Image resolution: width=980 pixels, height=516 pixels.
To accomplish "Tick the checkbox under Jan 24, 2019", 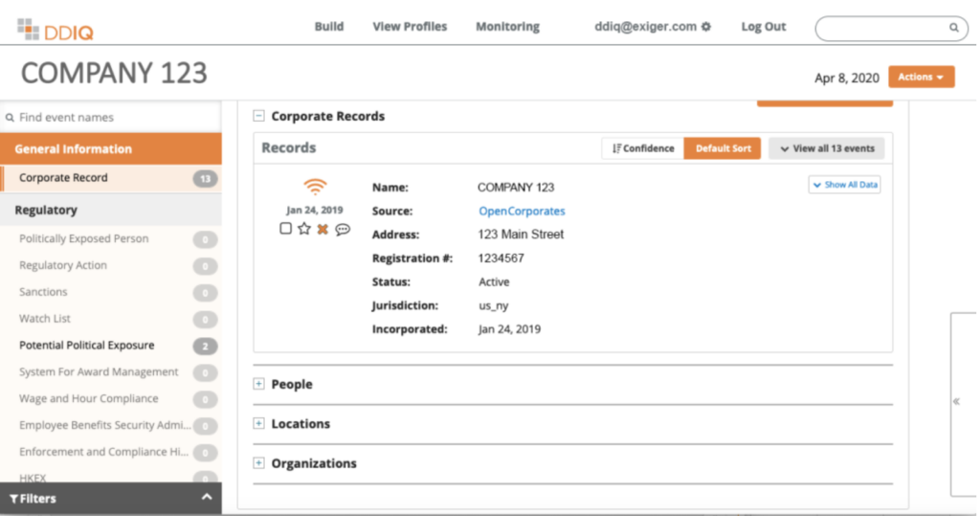I will pyautogui.click(x=286, y=229).
